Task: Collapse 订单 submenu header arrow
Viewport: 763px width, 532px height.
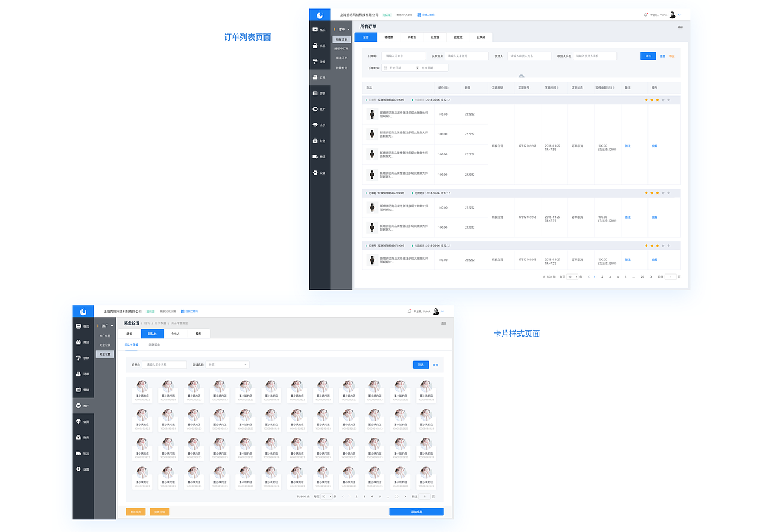Action: (x=349, y=29)
